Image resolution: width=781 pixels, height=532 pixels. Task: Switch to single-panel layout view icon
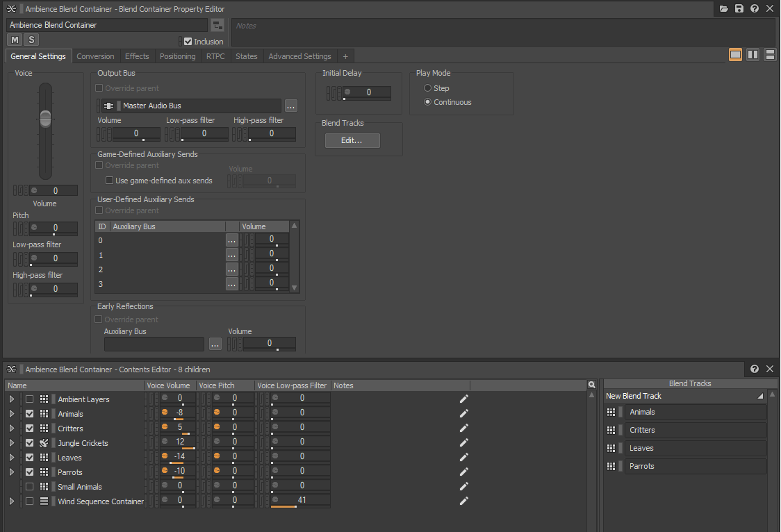click(735, 55)
